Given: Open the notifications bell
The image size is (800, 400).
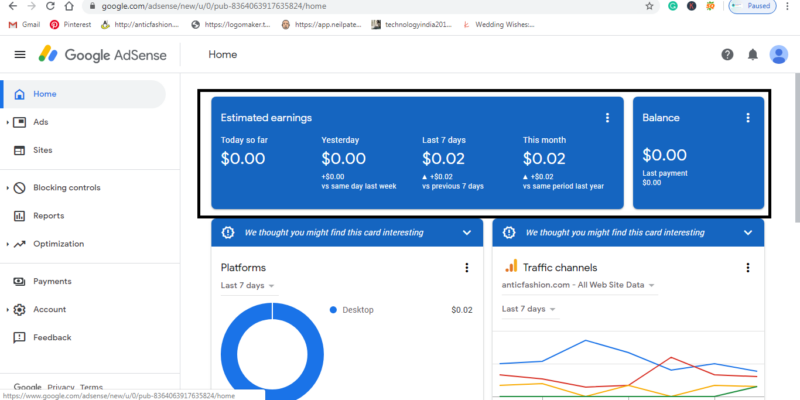Looking at the screenshot, I should (753, 55).
